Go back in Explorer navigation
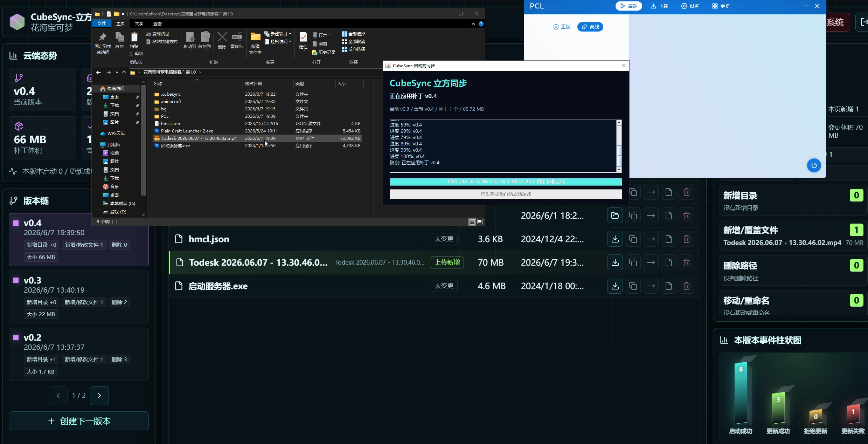This screenshot has width=868, height=444. 98,73
